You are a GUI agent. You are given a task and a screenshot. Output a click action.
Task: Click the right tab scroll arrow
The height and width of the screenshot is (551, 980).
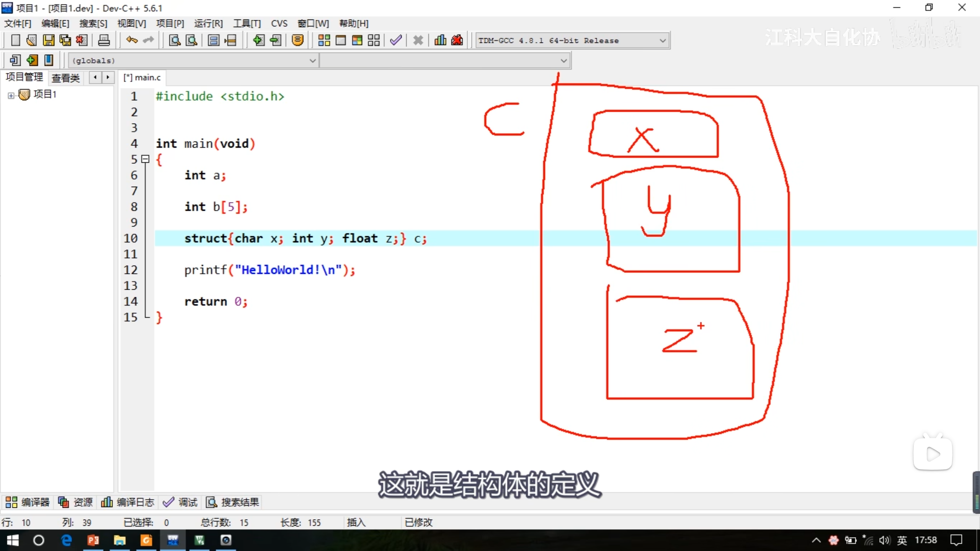[108, 78]
